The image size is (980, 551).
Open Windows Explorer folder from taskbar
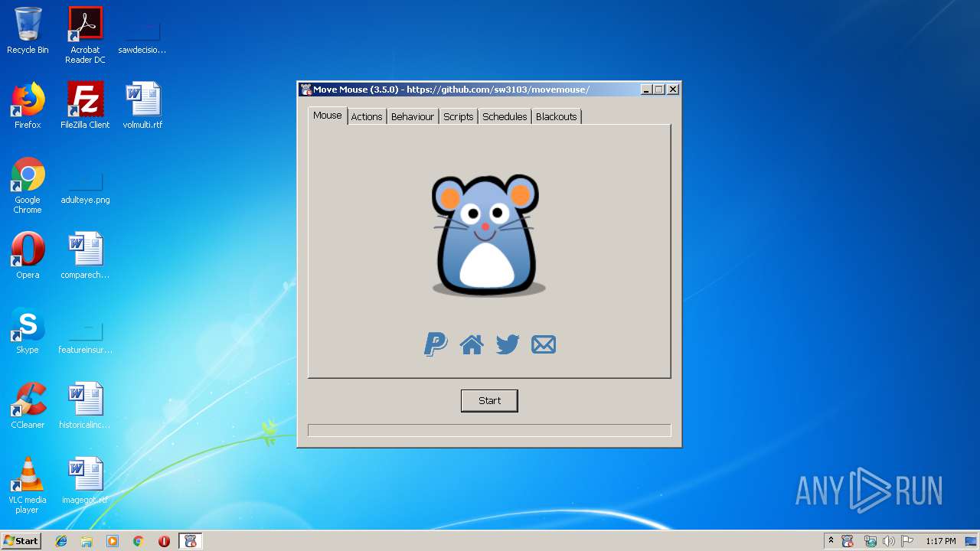coord(87,541)
